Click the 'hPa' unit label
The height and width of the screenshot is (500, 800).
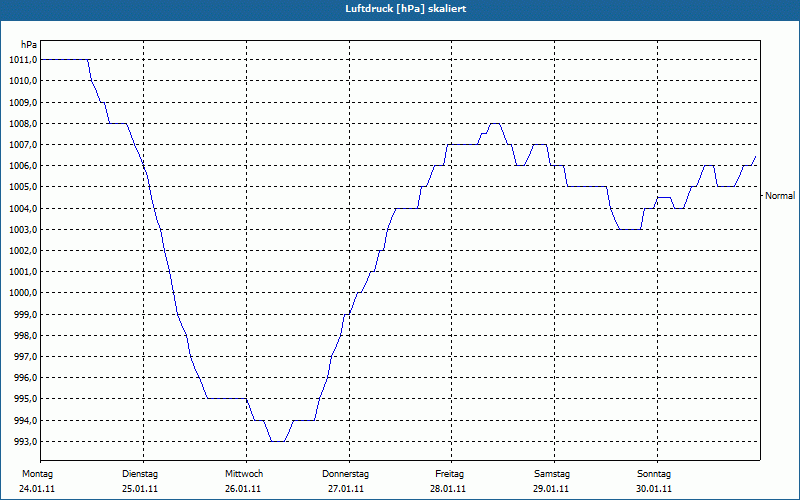[29, 45]
